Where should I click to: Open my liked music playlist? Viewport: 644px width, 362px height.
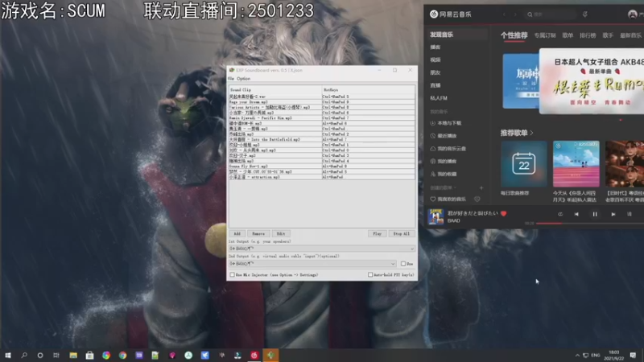(448, 199)
